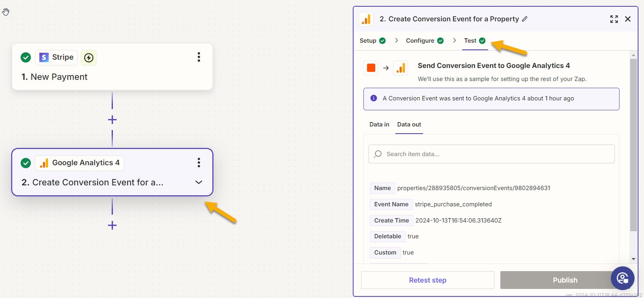Screen dimensions: 644x298
Task: Click the Google Analytics 4 app name chip
Action: [80, 163]
